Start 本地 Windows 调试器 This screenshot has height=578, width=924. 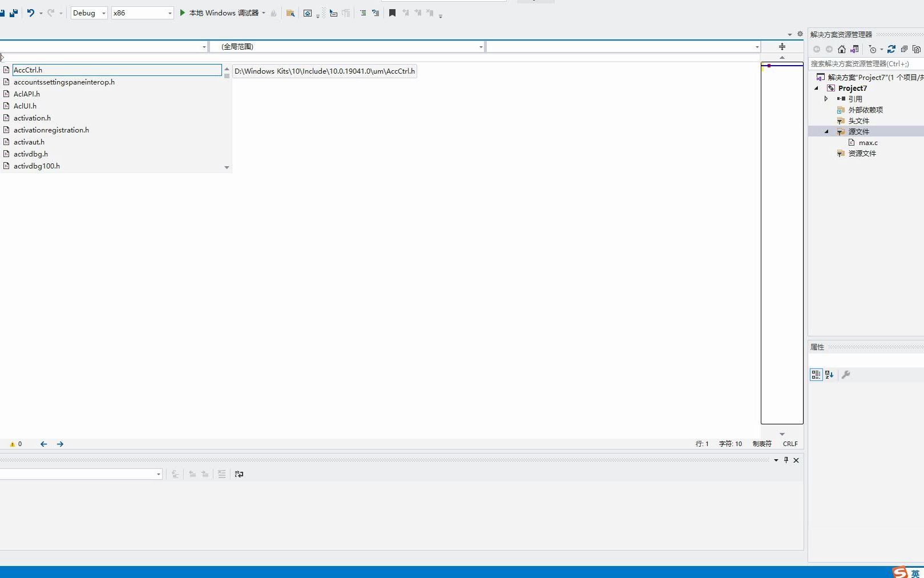tap(219, 13)
